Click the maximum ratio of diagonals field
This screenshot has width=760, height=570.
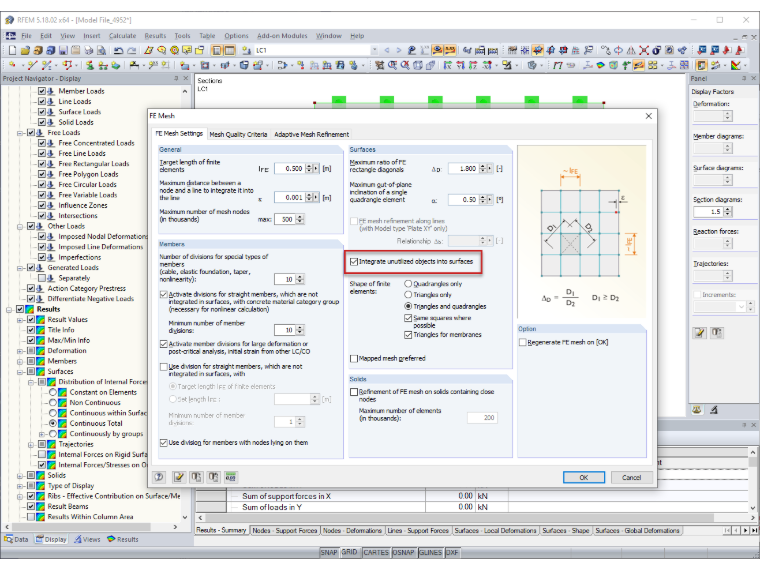[463, 169]
